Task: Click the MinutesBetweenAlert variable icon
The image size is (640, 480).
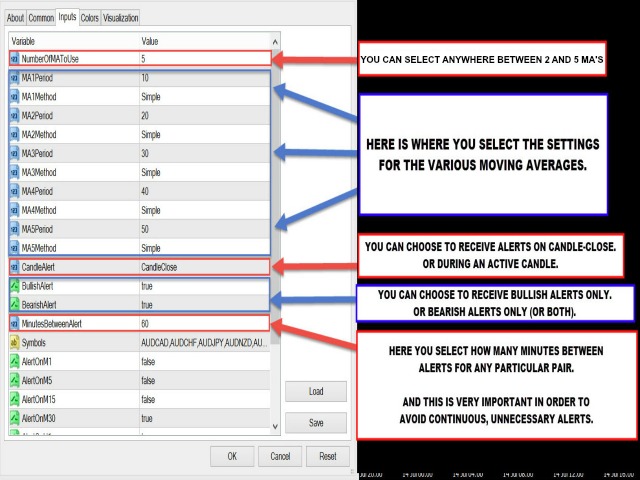Action: click(14, 324)
